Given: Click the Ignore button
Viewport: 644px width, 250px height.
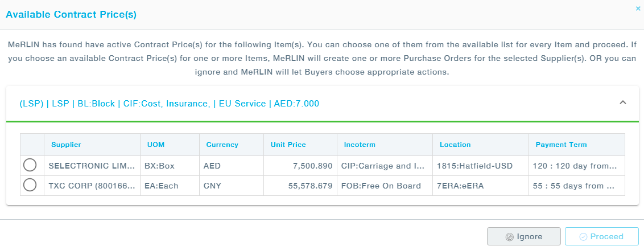Looking at the screenshot, I should (x=523, y=236).
